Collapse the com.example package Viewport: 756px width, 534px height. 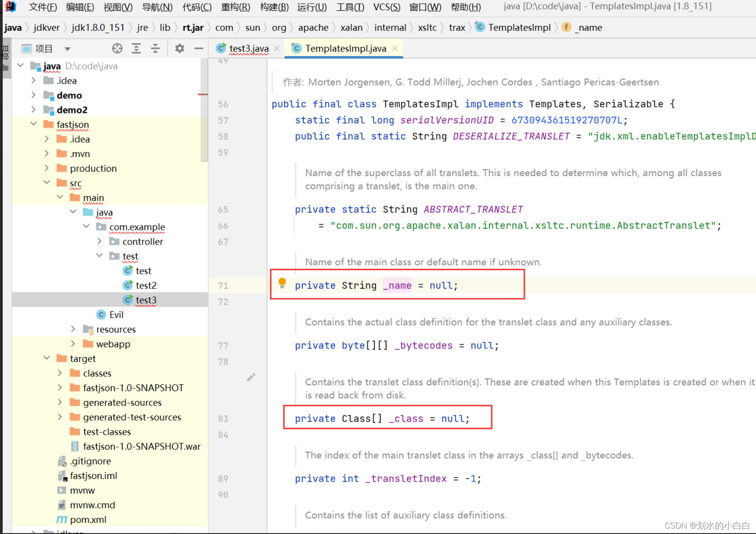pyautogui.click(x=86, y=227)
